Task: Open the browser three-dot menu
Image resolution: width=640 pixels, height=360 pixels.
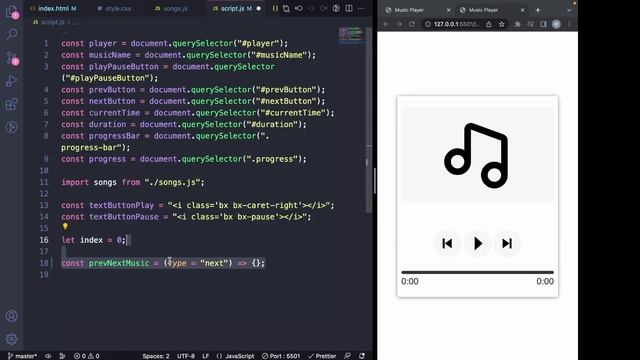Action: [x=569, y=24]
